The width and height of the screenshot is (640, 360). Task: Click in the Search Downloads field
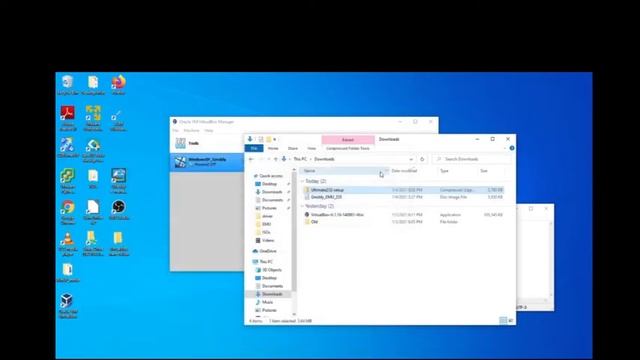tap(471, 159)
